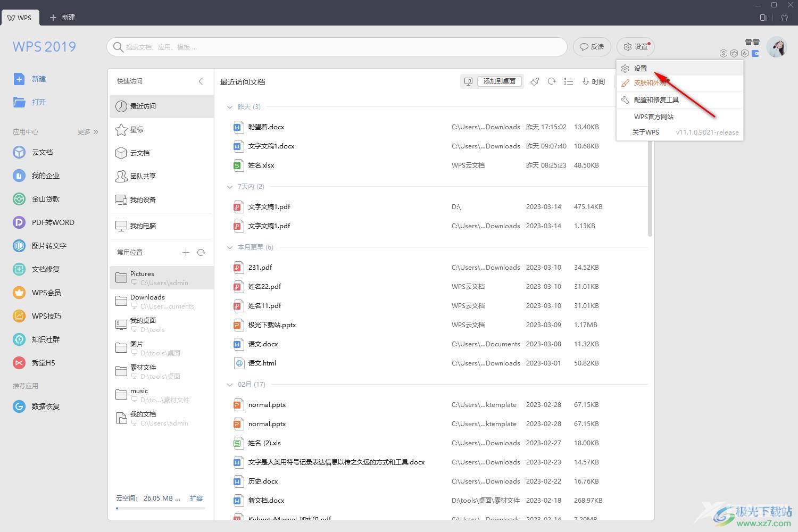Image resolution: width=798 pixels, height=532 pixels.
Task: Open file 极光下载站.pptx
Action: [272, 325]
